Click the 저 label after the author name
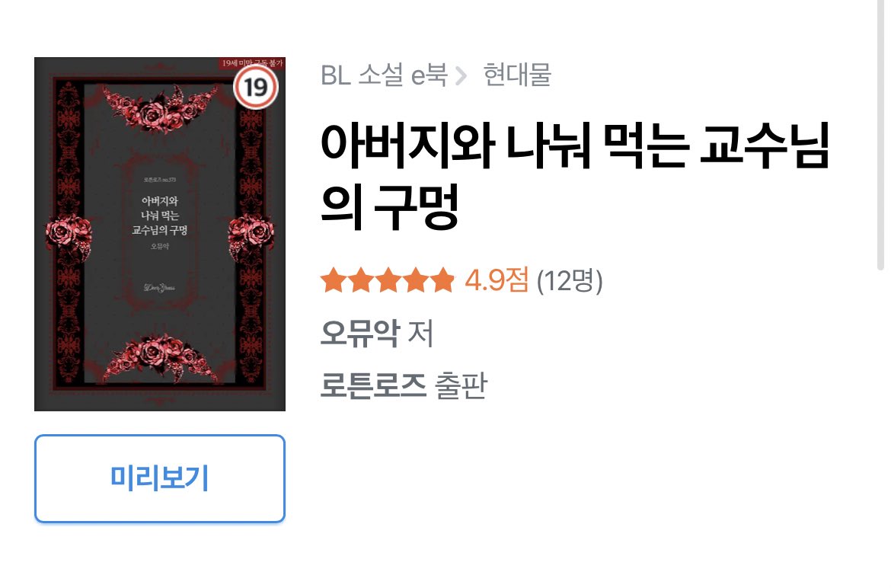 coord(421,333)
